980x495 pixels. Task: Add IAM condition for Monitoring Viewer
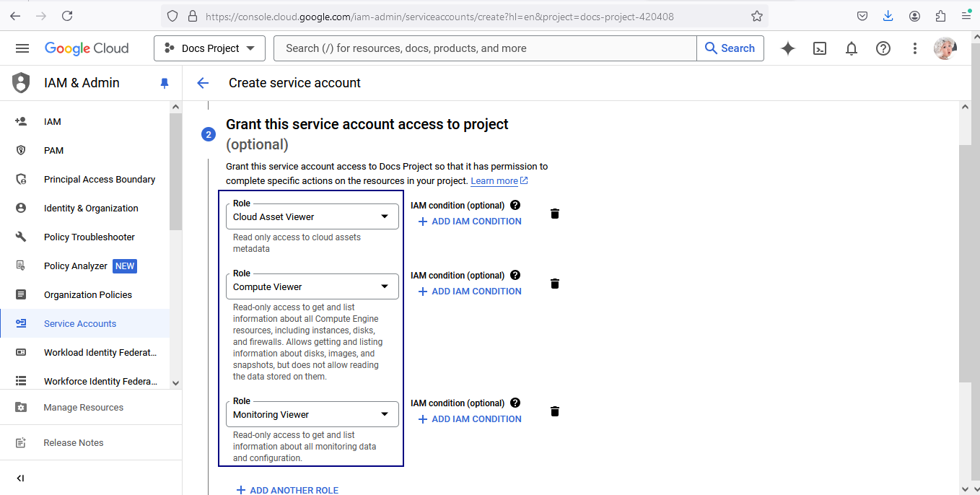pos(470,419)
